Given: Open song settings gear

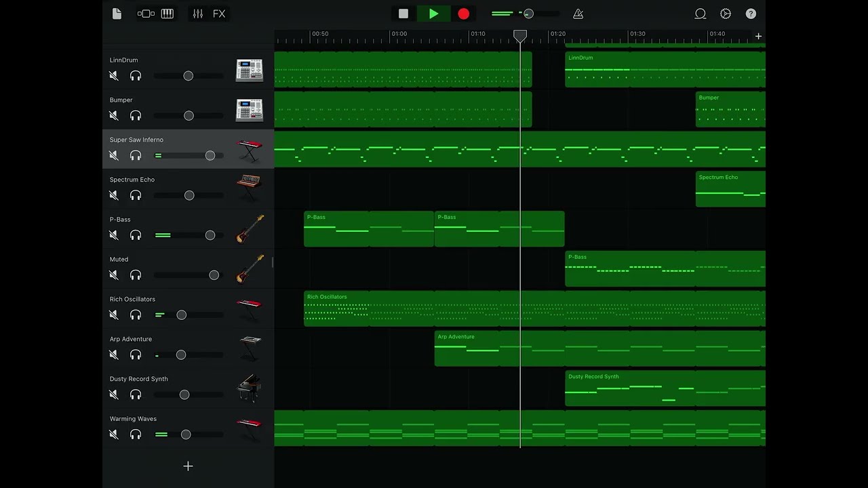Looking at the screenshot, I should pyautogui.click(x=726, y=14).
